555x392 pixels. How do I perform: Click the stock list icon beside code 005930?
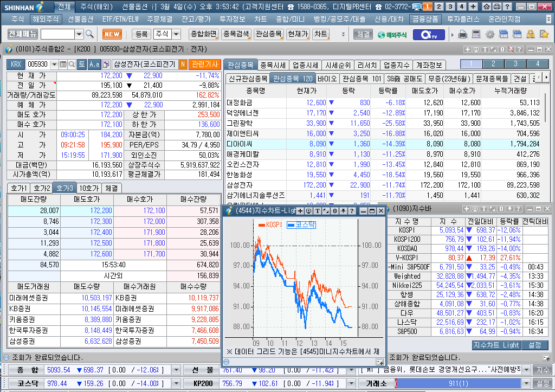pyautogui.click(x=63, y=64)
